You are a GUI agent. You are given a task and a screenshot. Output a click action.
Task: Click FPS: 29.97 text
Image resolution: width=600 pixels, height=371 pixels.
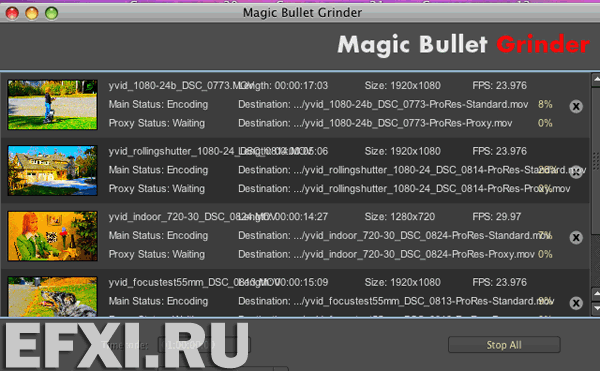point(497,216)
